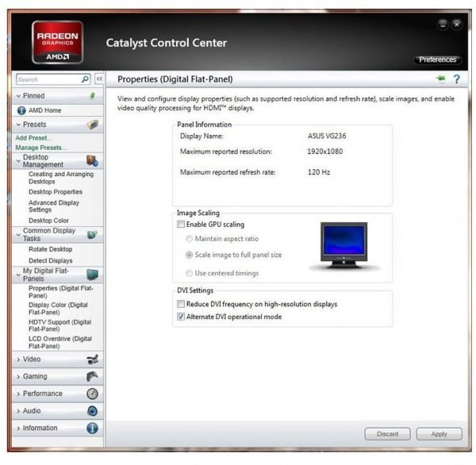Viewport: 476px width, 465px height.
Task: Minimize the Catalyst Control Center window
Action: [x=443, y=24]
